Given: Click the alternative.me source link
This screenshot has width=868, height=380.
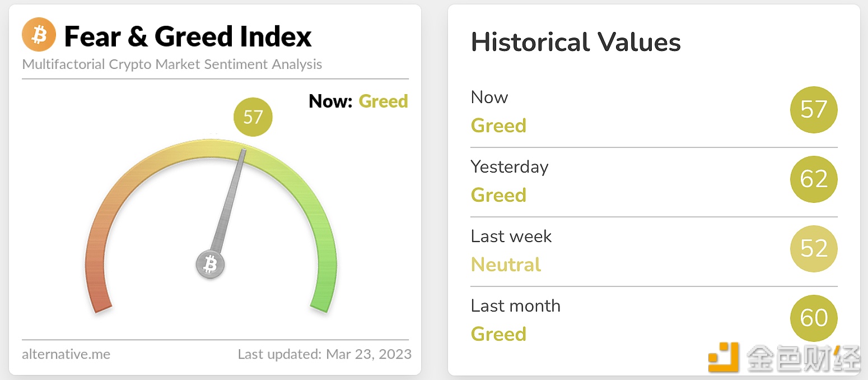Looking at the screenshot, I should click(x=66, y=354).
